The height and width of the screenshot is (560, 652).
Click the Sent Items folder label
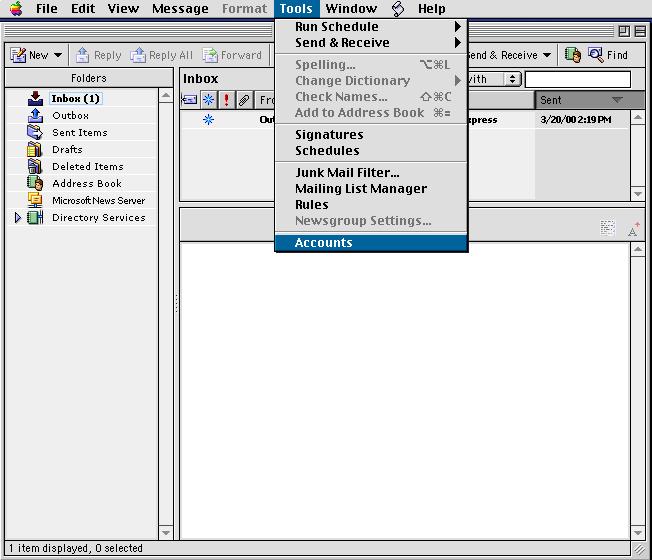click(80, 132)
